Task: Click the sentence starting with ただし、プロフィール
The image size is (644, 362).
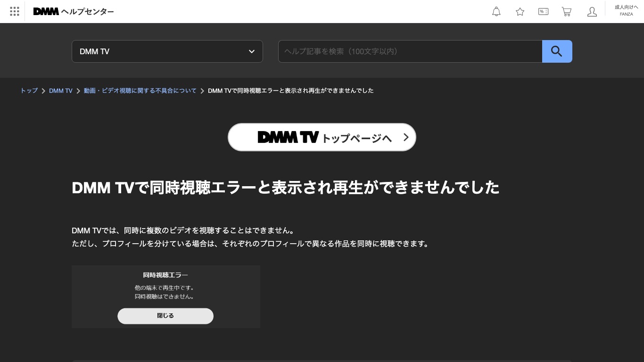Action: pyautogui.click(x=251, y=244)
